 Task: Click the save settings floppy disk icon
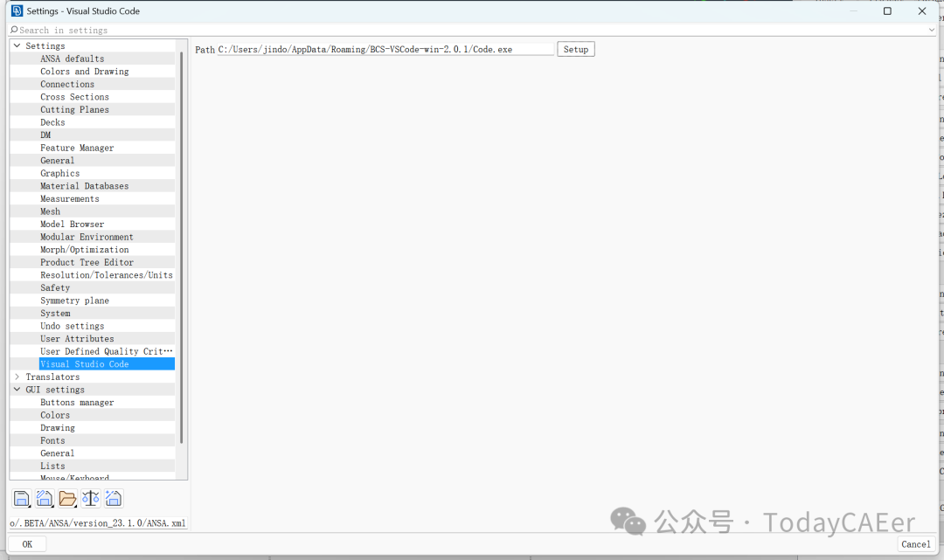[21, 499]
